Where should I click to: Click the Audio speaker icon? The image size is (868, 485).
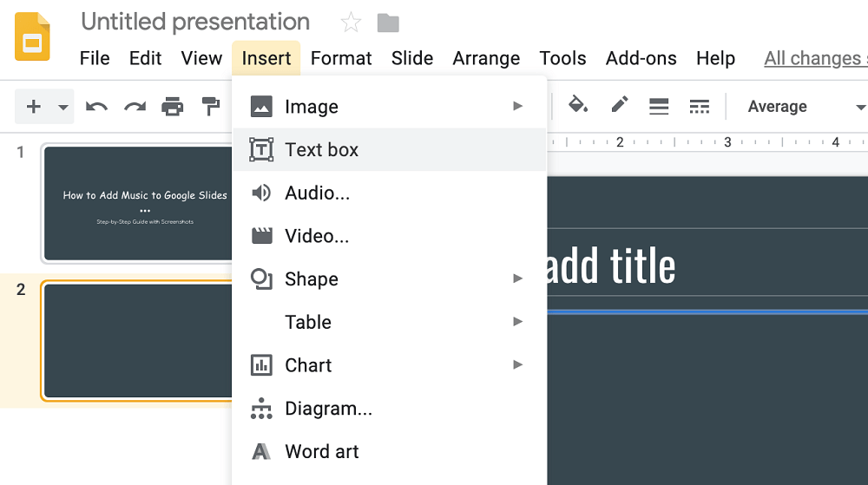261,193
